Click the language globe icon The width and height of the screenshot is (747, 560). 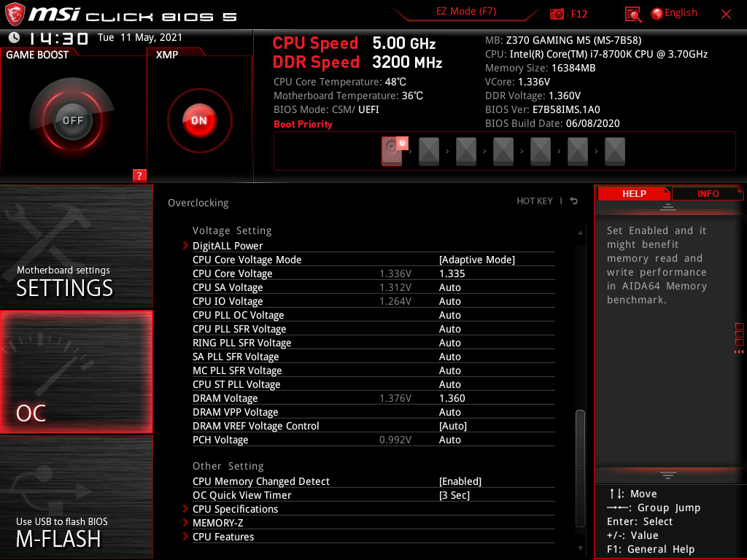(657, 14)
